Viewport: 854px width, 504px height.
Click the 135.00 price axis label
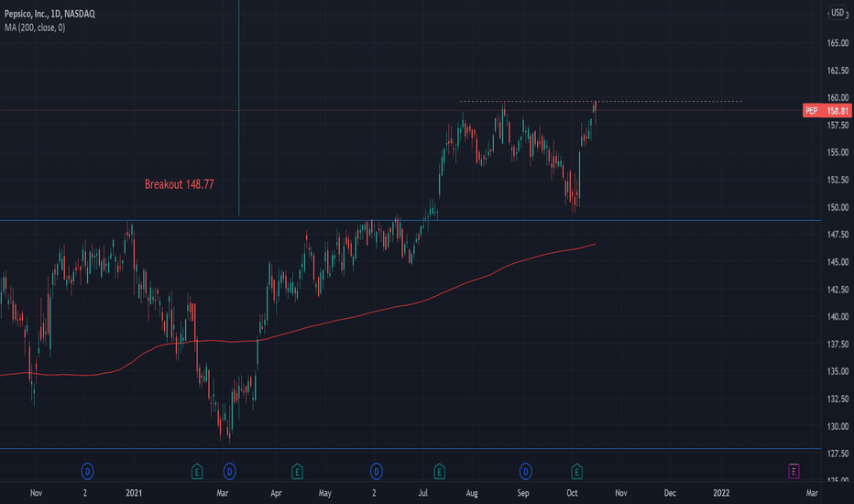(x=838, y=371)
